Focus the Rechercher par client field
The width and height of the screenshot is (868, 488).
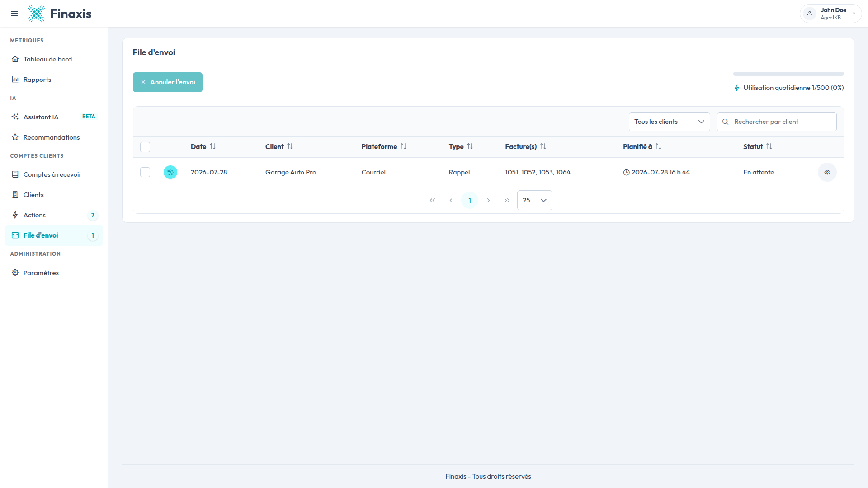777,122
